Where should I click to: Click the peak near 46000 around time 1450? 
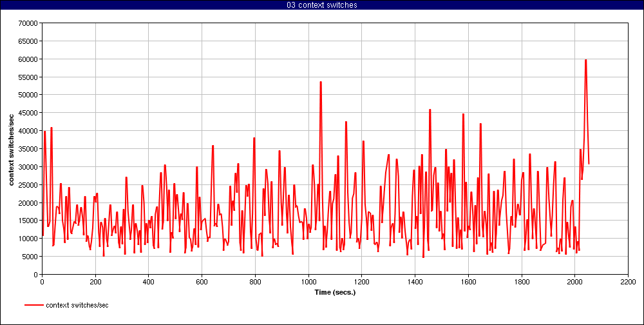430,110
